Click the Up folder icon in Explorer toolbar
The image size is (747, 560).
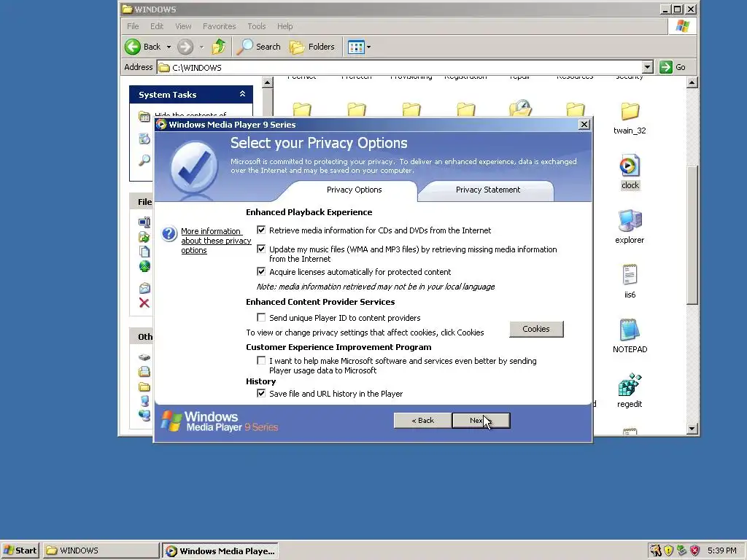pyautogui.click(x=219, y=47)
